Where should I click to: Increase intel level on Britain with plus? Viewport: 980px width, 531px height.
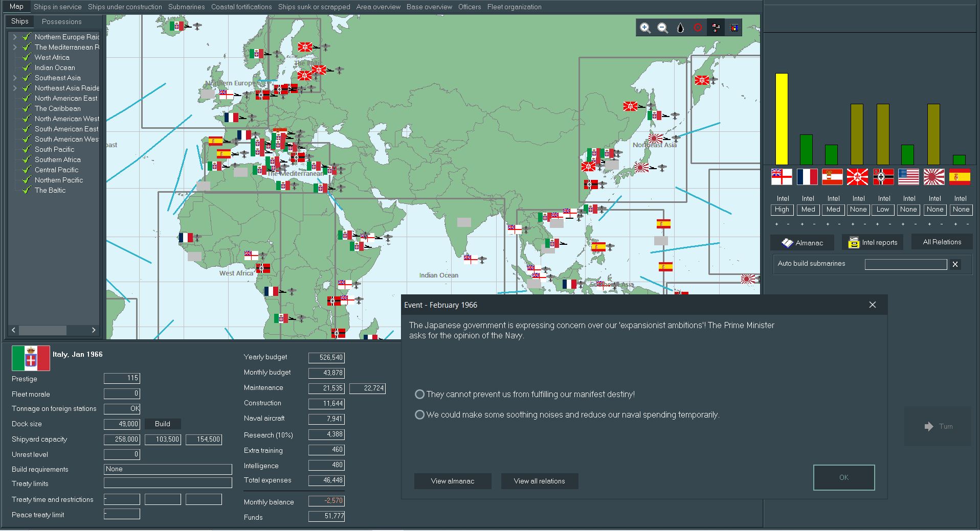[776, 224]
